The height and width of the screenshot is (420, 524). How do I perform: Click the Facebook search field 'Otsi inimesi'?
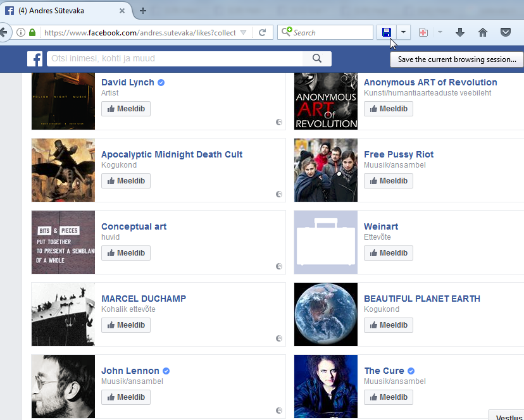[175, 58]
